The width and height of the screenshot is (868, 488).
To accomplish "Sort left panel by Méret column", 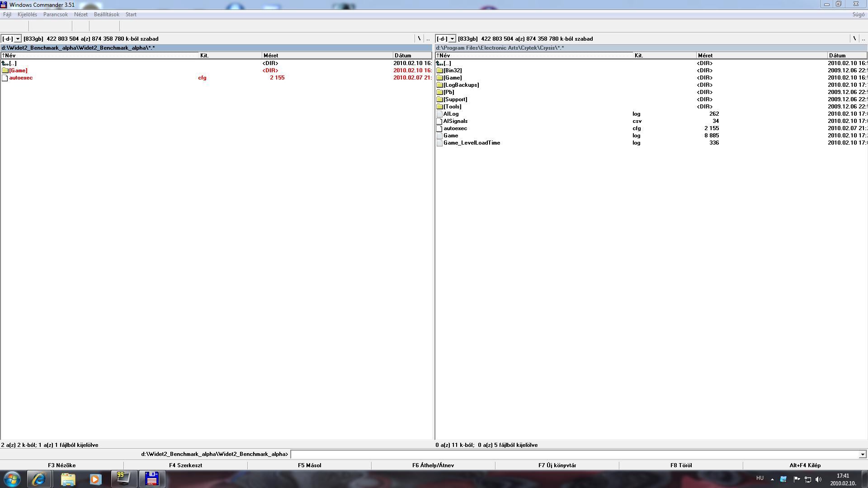I will (328, 56).
